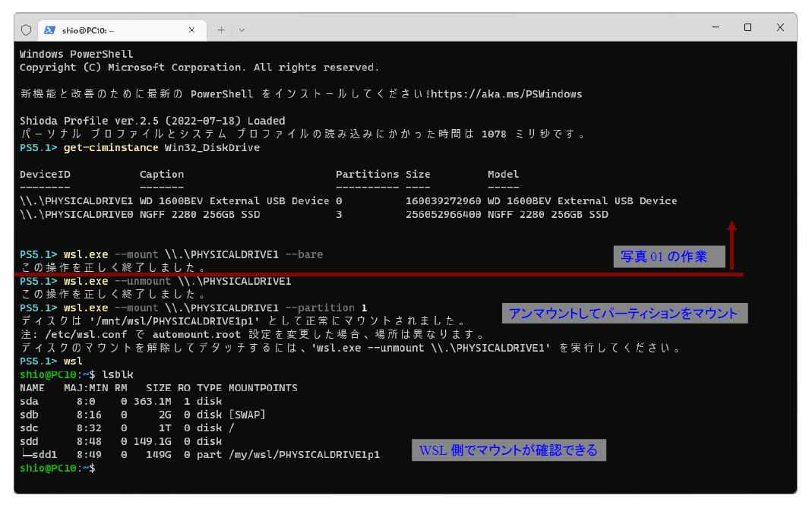Click the PowerShell icon on the tab
Image resolution: width=812 pixels, height=508 pixels.
[49, 30]
